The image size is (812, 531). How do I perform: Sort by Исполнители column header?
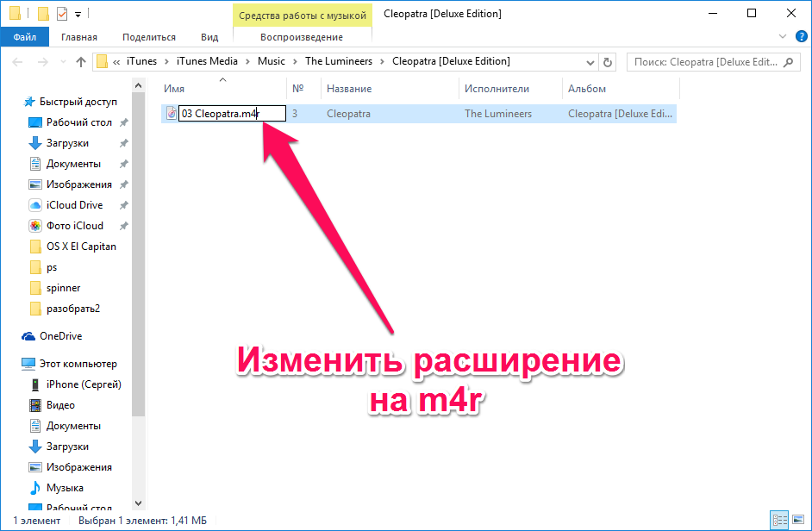pyautogui.click(x=510, y=89)
